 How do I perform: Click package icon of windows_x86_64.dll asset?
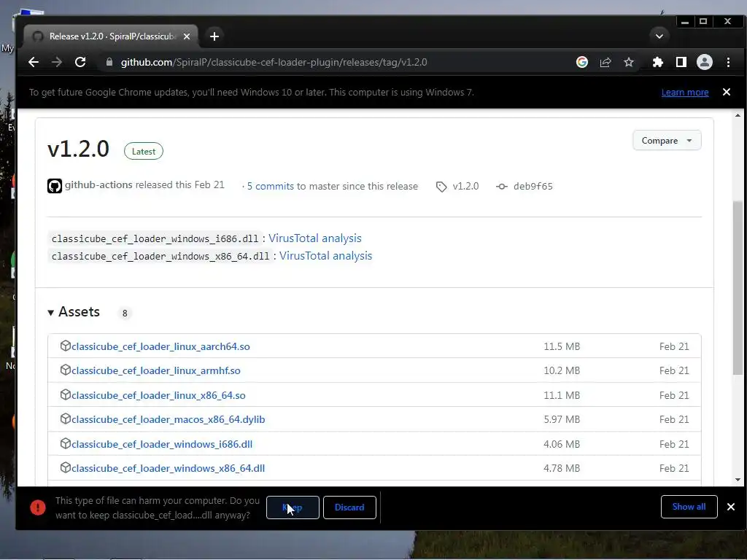(66, 467)
